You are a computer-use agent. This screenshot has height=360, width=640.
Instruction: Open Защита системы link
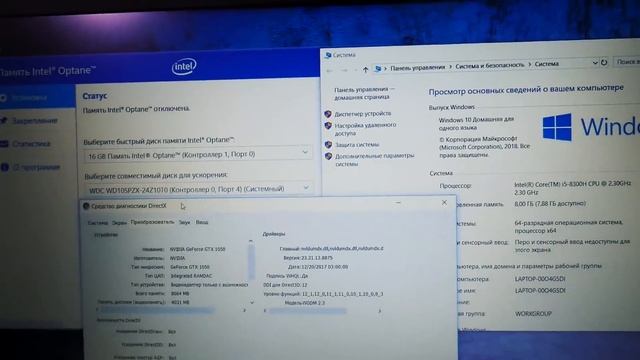[357, 144]
